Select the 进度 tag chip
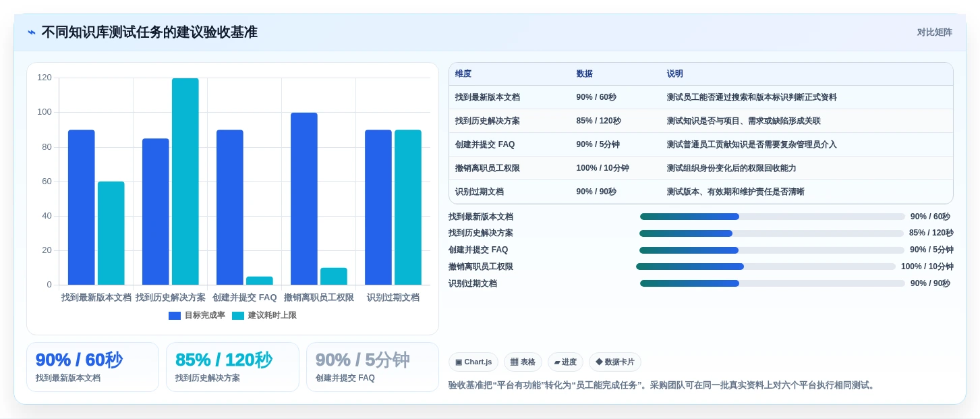 tap(565, 362)
